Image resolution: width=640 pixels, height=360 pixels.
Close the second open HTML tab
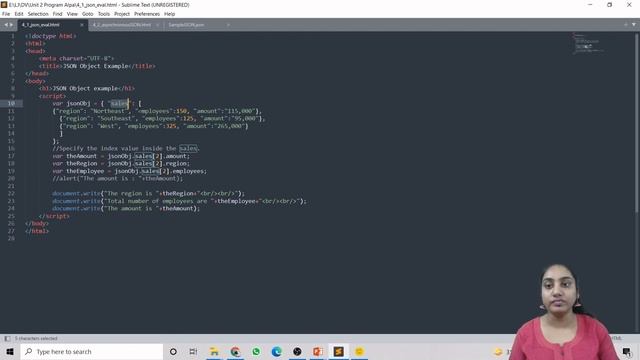point(158,25)
